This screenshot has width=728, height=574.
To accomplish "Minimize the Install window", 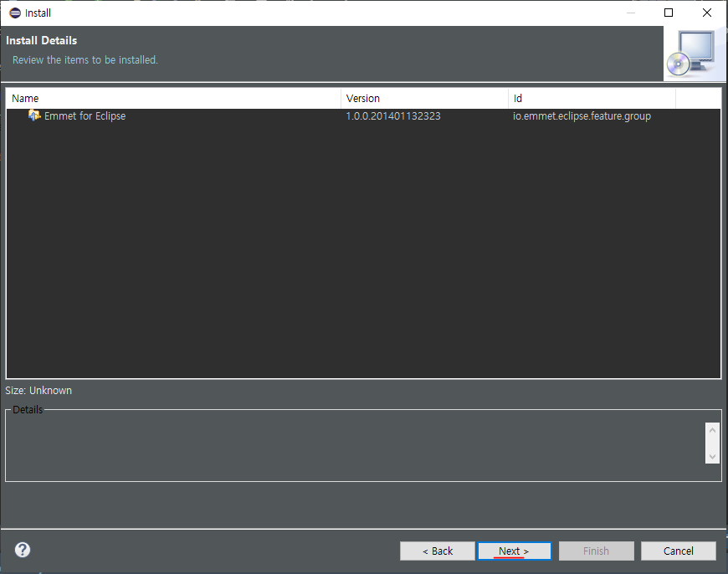I will click(x=630, y=13).
